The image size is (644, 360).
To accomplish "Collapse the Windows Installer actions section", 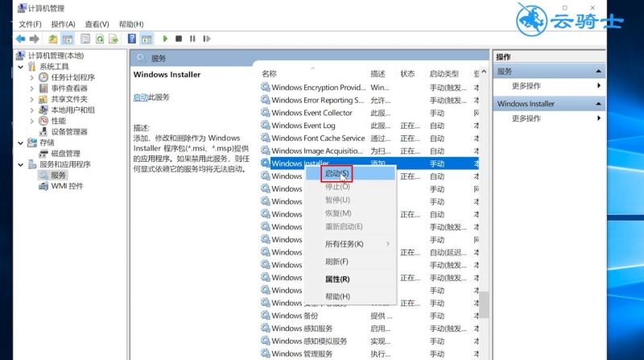I will coord(598,104).
